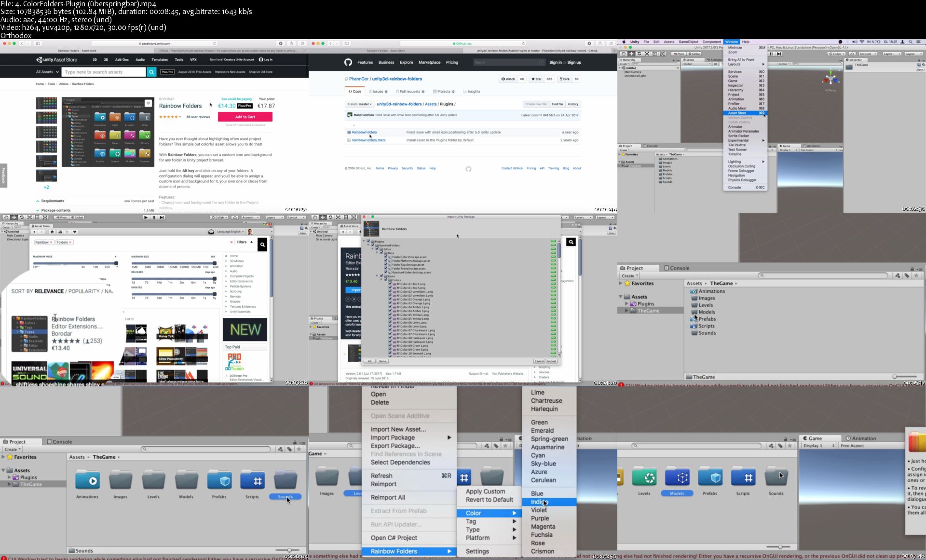Uncheck RF.Color.01 Red L.png in import list
This screenshot has height=560, width=926.
click(390, 284)
